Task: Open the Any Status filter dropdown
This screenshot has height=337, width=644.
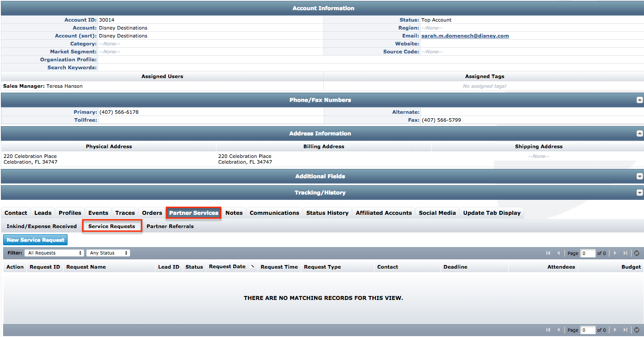Action: pyautogui.click(x=108, y=253)
